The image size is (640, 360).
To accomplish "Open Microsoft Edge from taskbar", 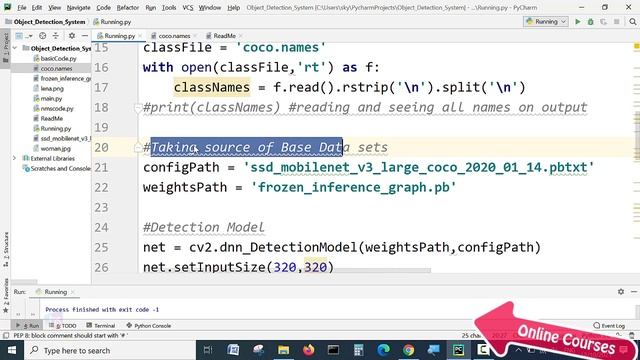I will (x=383, y=350).
